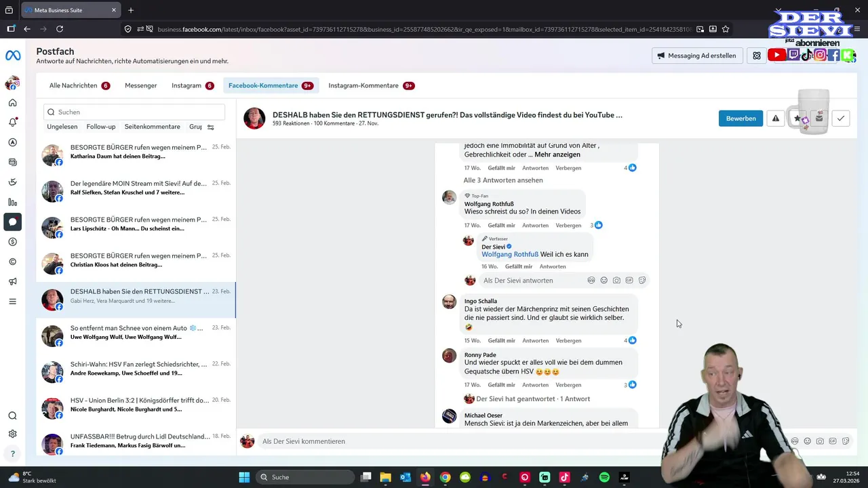Screen dimensions: 868x488
Task: Switch to Messenger tab
Action: pyautogui.click(x=140, y=85)
